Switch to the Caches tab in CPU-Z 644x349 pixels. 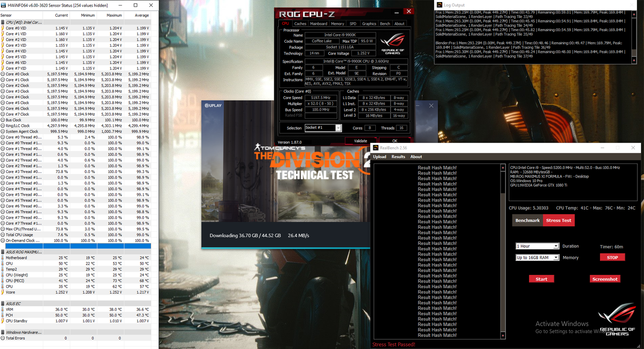coord(300,24)
